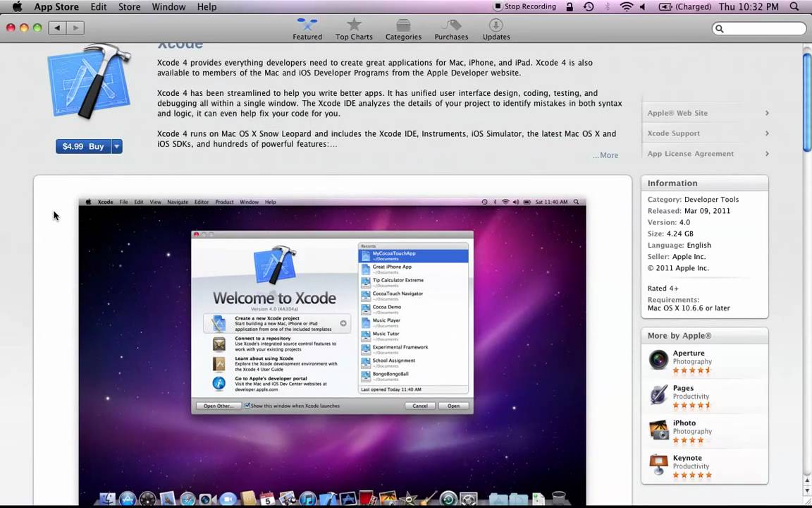Screen dimensions: 812x508
Task: Click the ...More description link
Action: (x=605, y=155)
